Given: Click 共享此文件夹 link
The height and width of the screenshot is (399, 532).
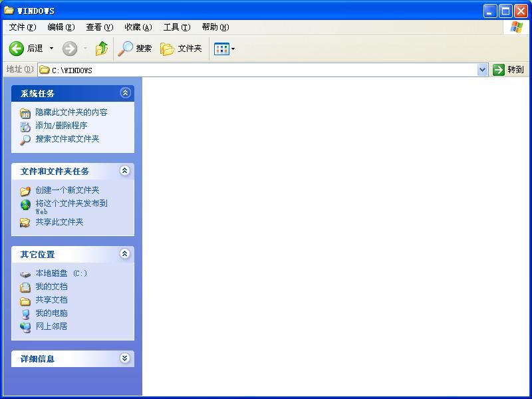Looking at the screenshot, I should (x=59, y=222).
